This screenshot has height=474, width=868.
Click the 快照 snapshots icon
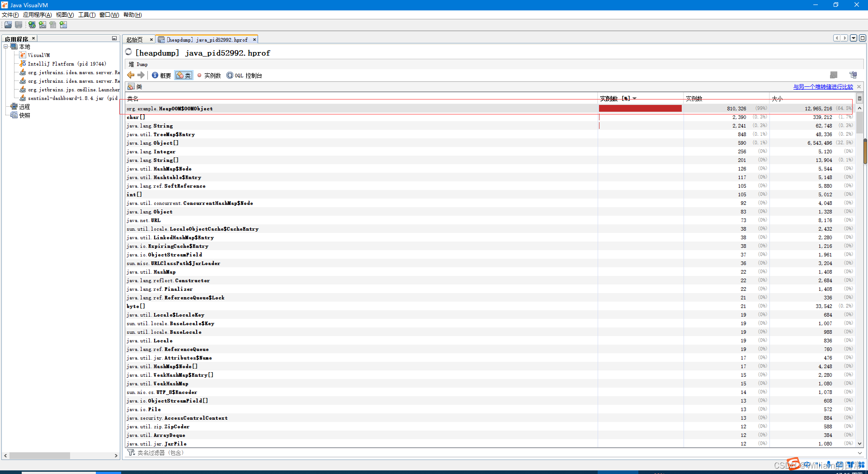pyautogui.click(x=14, y=115)
